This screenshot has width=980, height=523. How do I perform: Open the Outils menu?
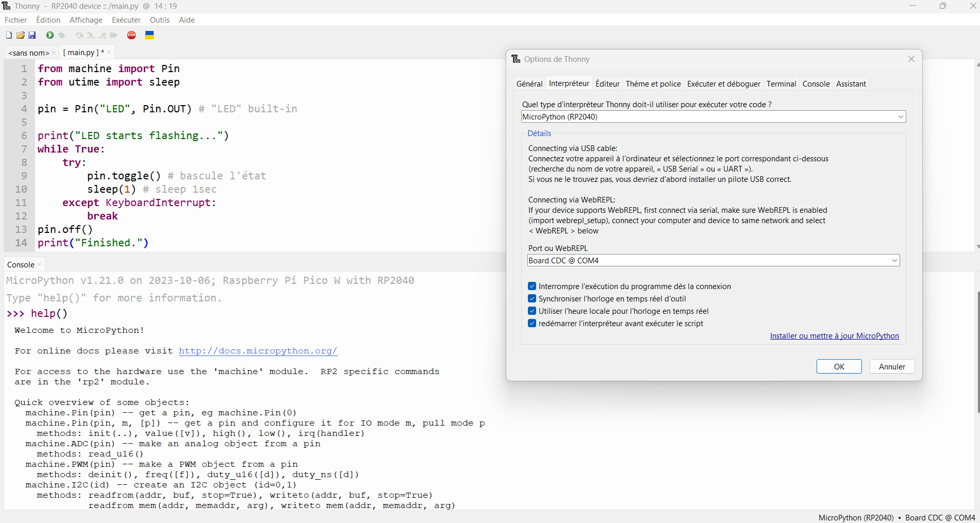pos(160,20)
